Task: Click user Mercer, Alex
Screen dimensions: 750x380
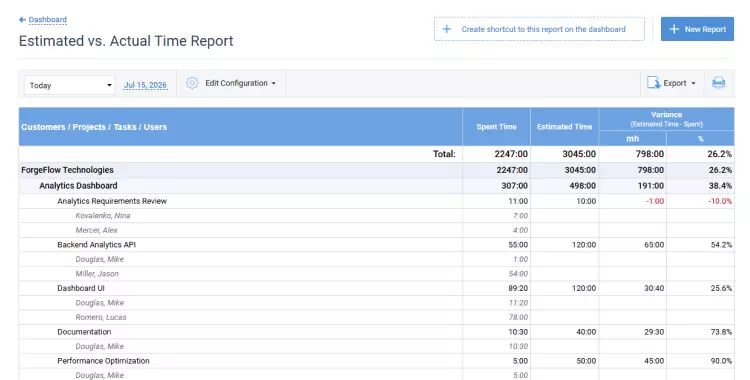Action: coord(96,230)
